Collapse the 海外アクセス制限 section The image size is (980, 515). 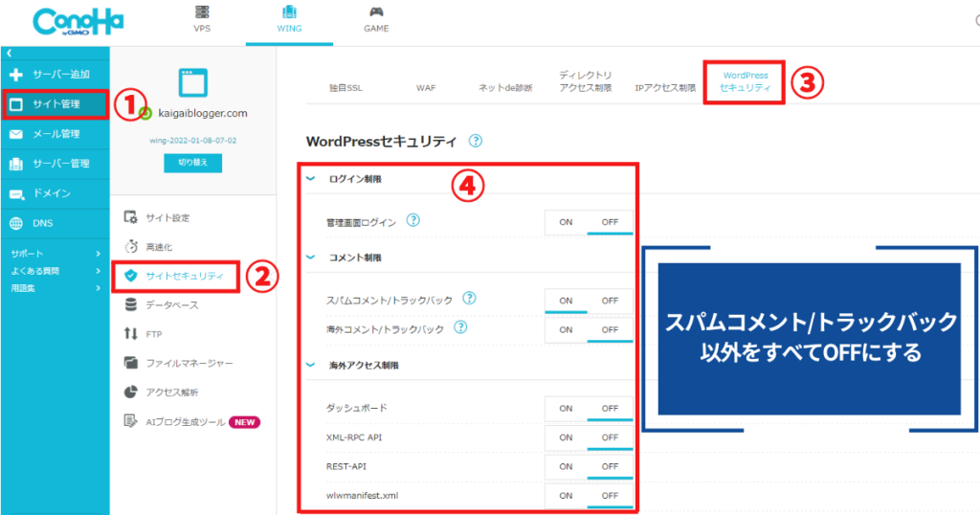click(x=311, y=366)
